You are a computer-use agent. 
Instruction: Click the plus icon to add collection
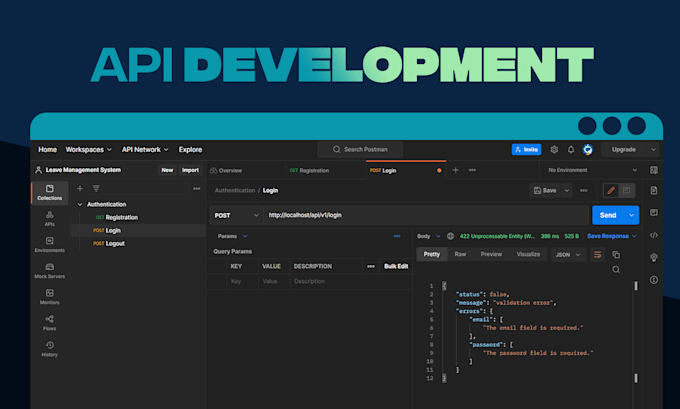click(80, 189)
